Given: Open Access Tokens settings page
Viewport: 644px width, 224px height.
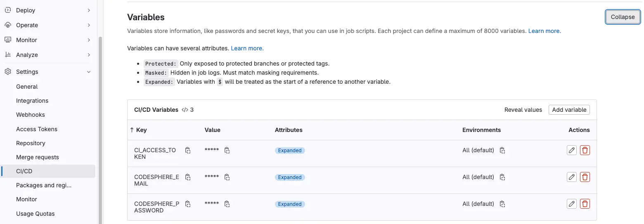Looking at the screenshot, I should (37, 129).
